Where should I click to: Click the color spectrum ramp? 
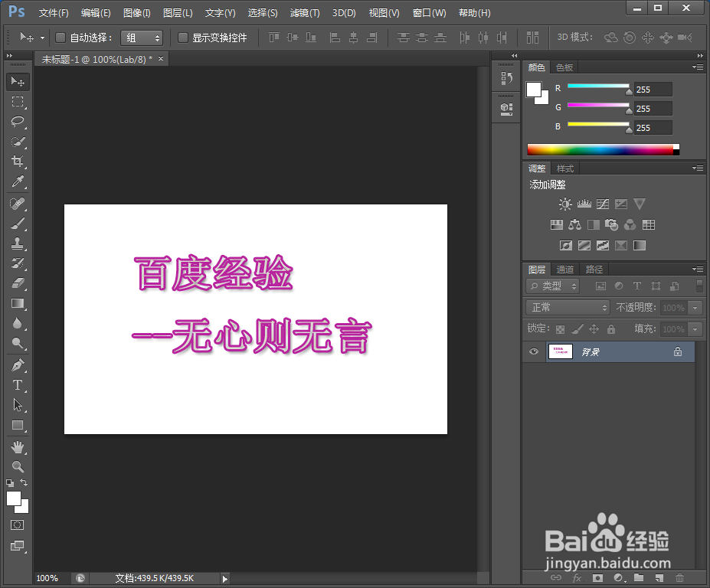[603, 149]
